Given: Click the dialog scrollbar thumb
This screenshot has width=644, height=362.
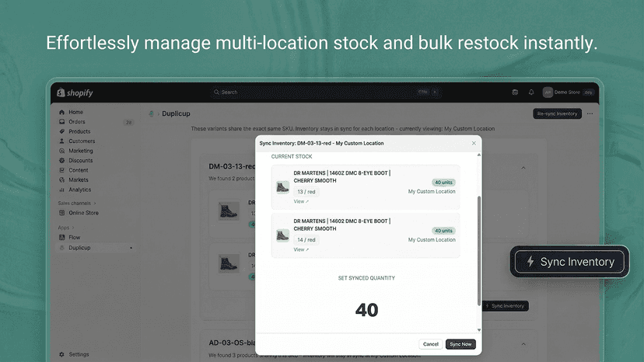Looking at the screenshot, I should tap(479, 251).
